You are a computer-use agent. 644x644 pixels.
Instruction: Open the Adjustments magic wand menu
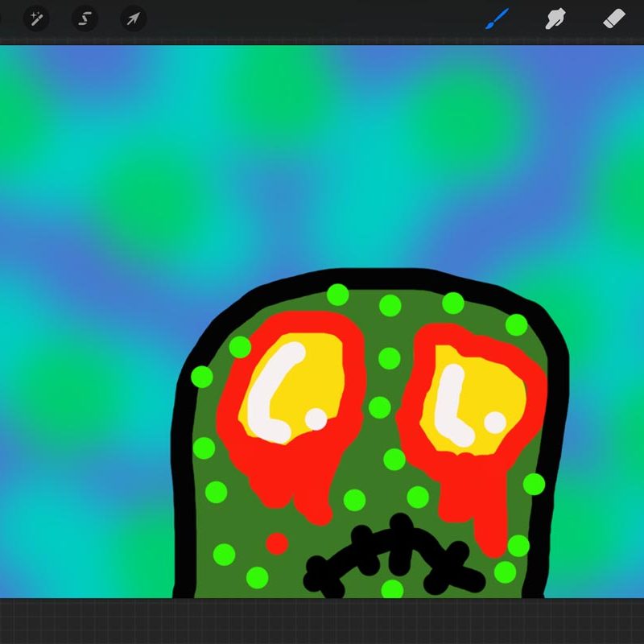(x=36, y=19)
